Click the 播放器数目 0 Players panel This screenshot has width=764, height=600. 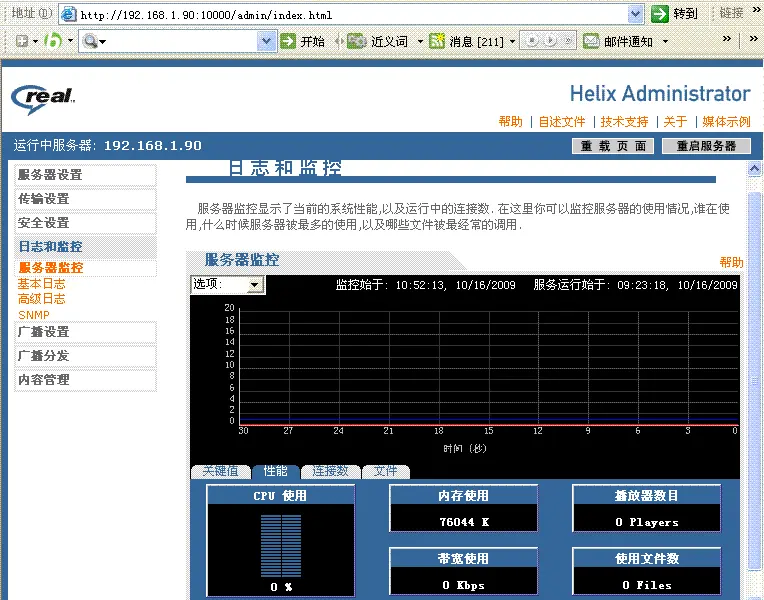point(647,508)
